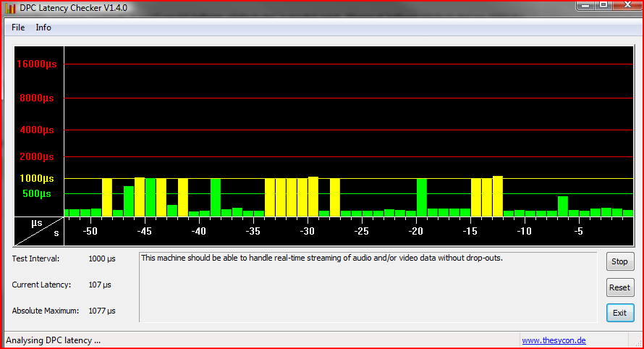Open the Info menu
The width and height of the screenshot is (644, 349).
[43, 28]
